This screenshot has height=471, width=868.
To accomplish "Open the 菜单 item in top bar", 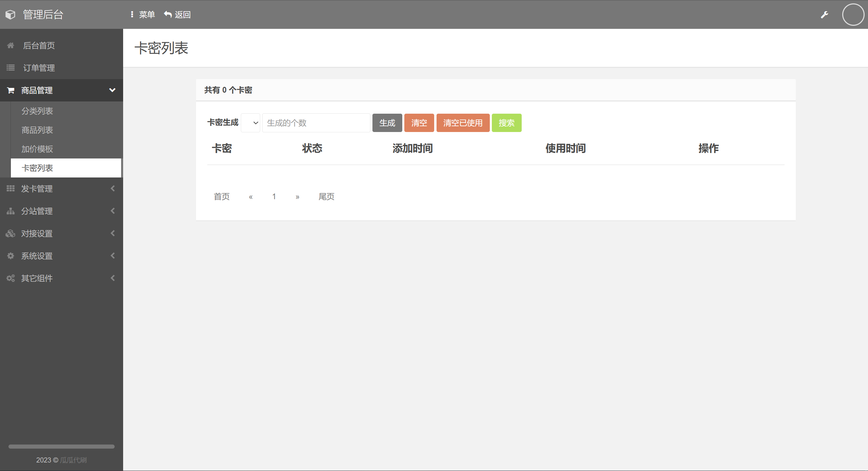I will pos(143,15).
